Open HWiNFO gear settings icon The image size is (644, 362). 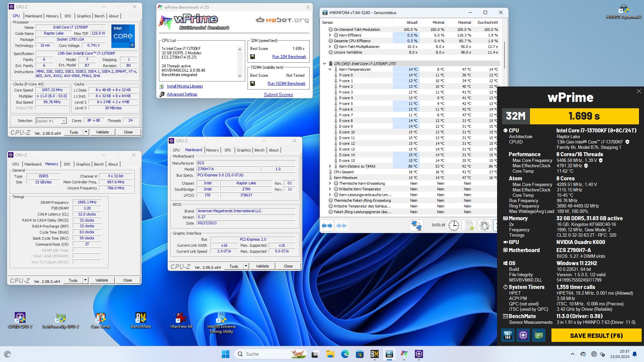(x=484, y=225)
